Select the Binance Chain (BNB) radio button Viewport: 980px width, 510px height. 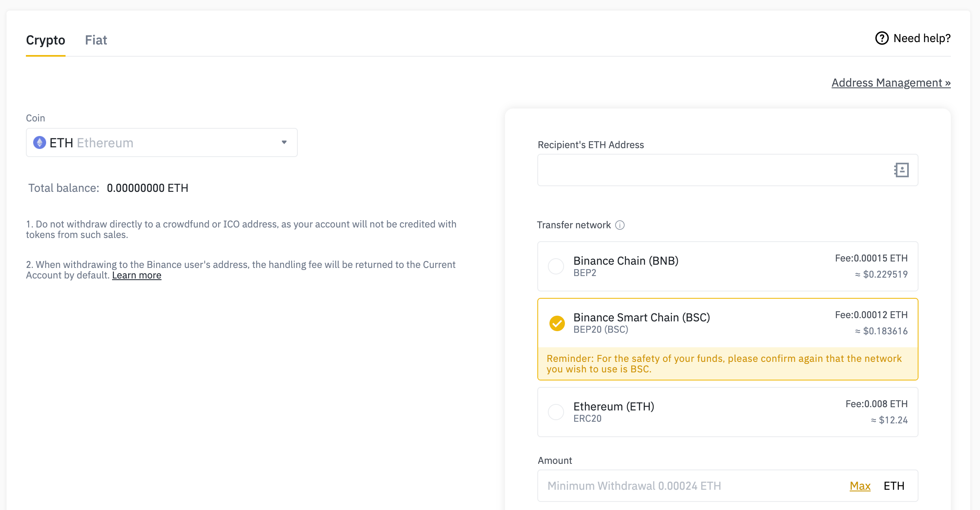pyautogui.click(x=556, y=266)
